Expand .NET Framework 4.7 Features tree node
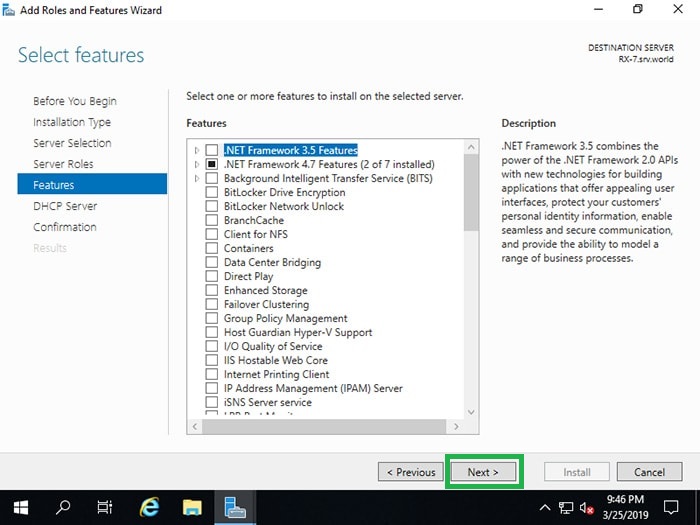 point(197,164)
